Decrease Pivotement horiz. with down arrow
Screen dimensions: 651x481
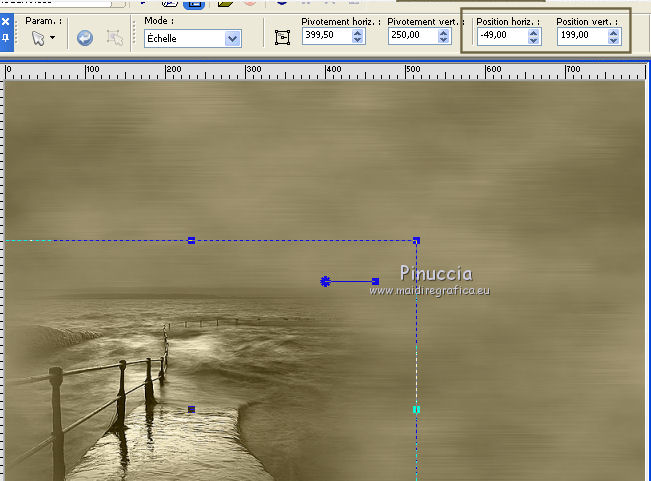coord(357,39)
